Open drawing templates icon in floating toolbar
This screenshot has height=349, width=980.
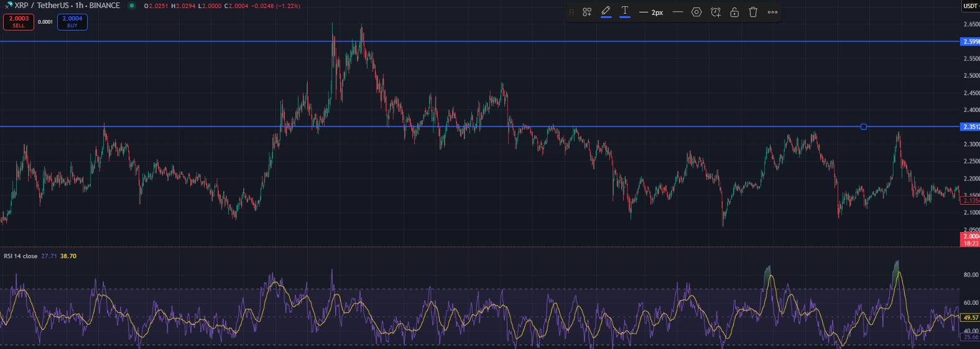(x=587, y=12)
